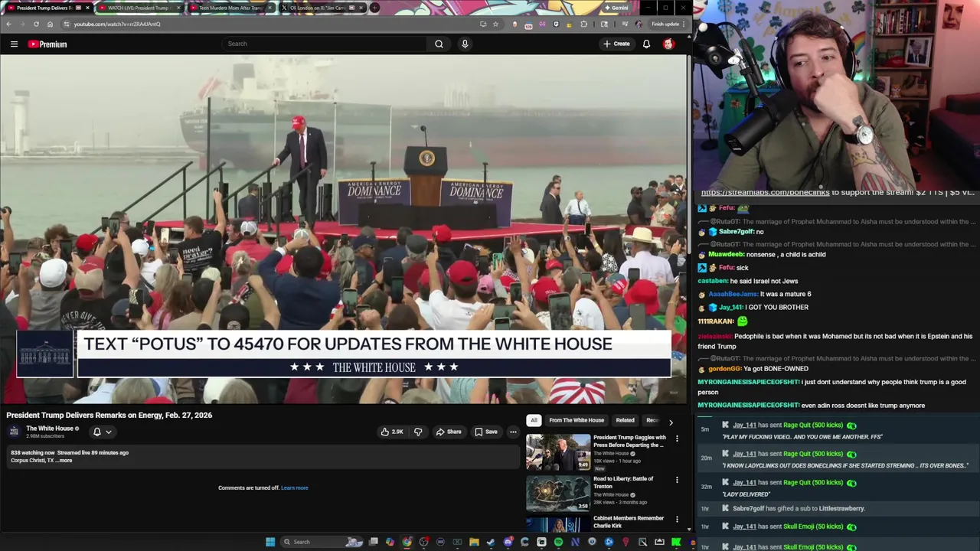Click the Create button
Image resolution: width=980 pixels, height=551 pixels.
click(x=616, y=44)
